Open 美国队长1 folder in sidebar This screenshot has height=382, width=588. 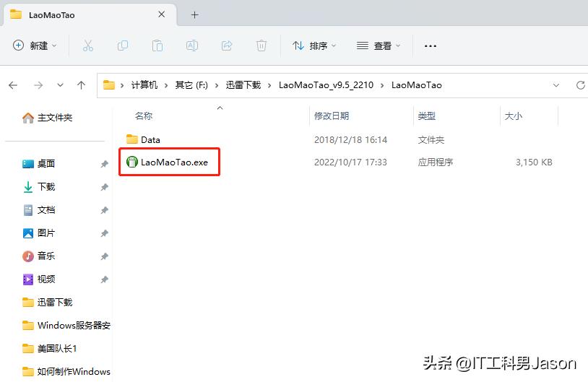[50, 349]
